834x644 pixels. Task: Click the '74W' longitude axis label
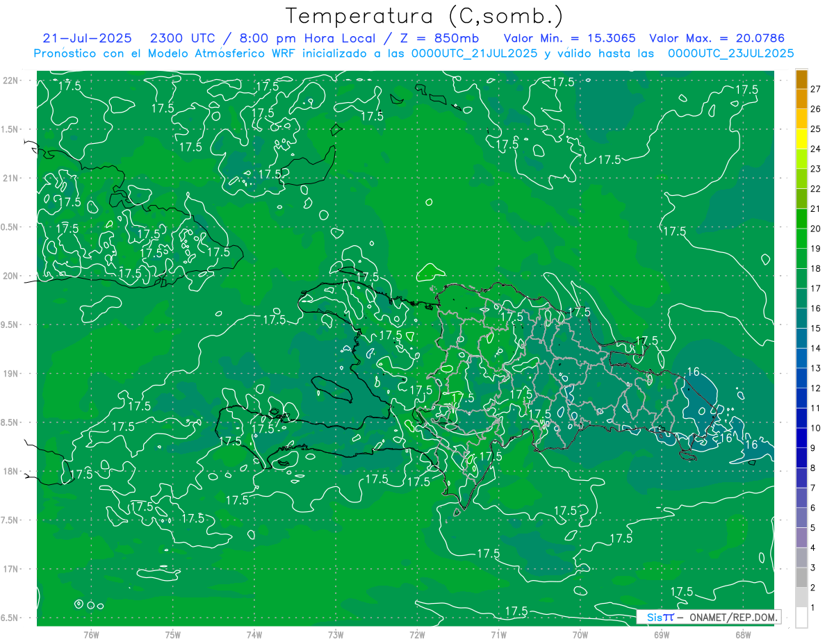point(254,635)
